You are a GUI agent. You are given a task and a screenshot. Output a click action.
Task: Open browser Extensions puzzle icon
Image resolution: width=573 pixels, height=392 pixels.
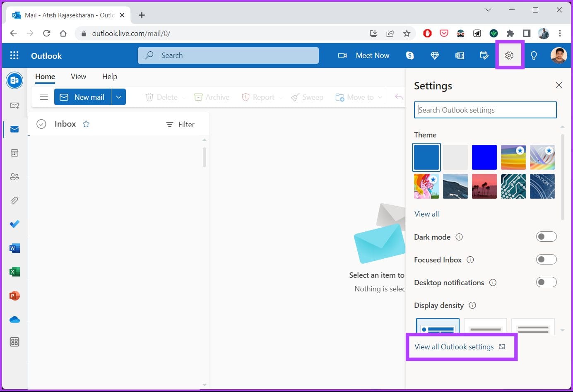pyautogui.click(x=510, y=34)
